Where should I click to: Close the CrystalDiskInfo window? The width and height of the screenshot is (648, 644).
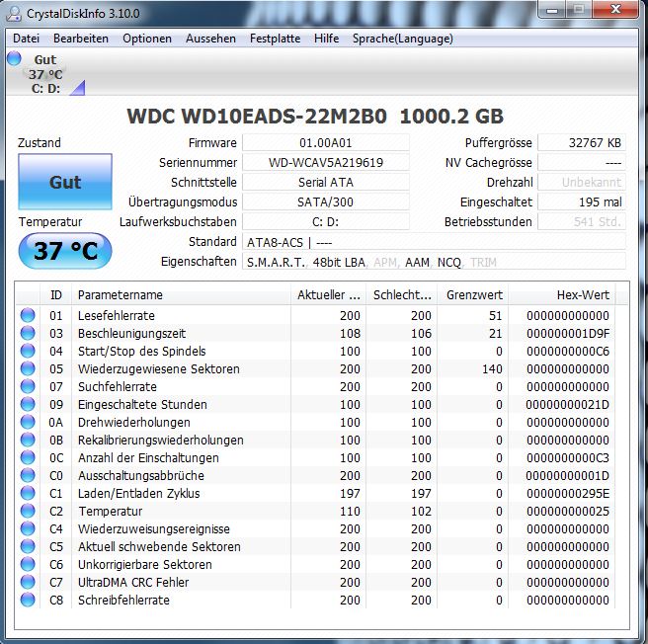pos(615,9)
